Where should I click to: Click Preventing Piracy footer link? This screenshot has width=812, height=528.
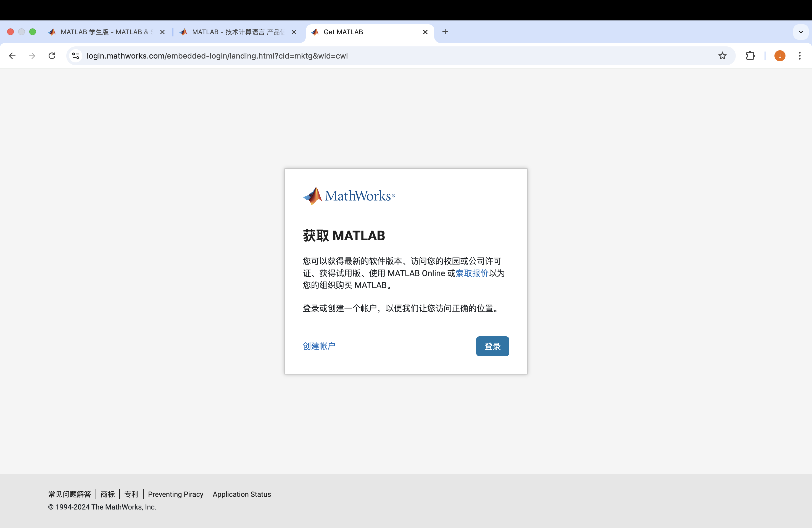[x=175, y=494]
